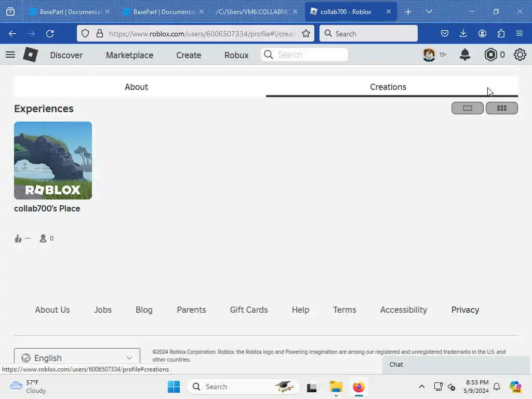
Task: Open the taskbar clock and date
Action: [476, 387]
